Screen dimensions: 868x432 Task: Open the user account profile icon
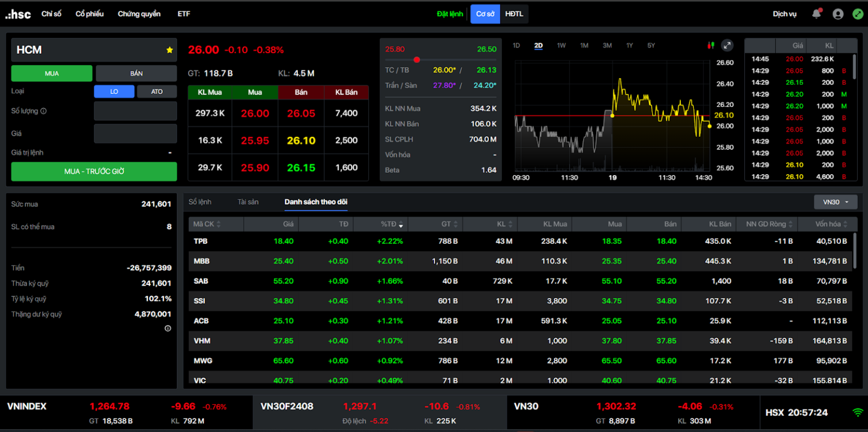pos(837,14)
